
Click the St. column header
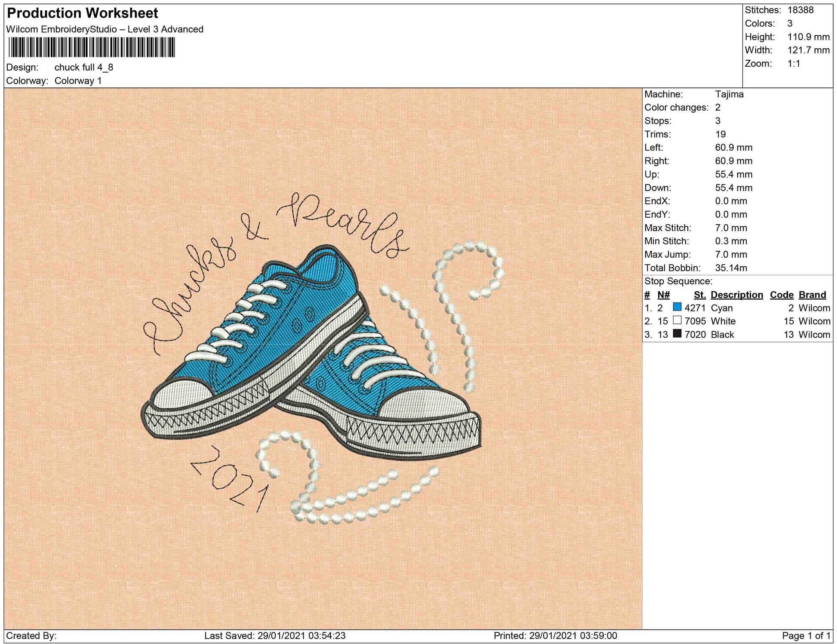click(699, 295)
